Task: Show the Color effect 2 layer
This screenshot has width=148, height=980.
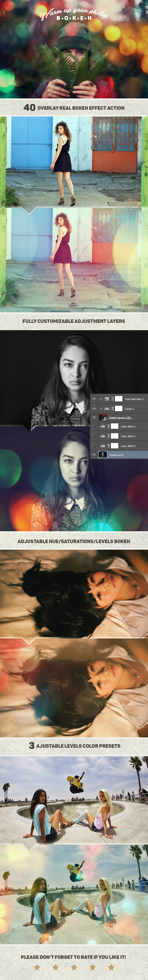Action: [x=94, y=436]
